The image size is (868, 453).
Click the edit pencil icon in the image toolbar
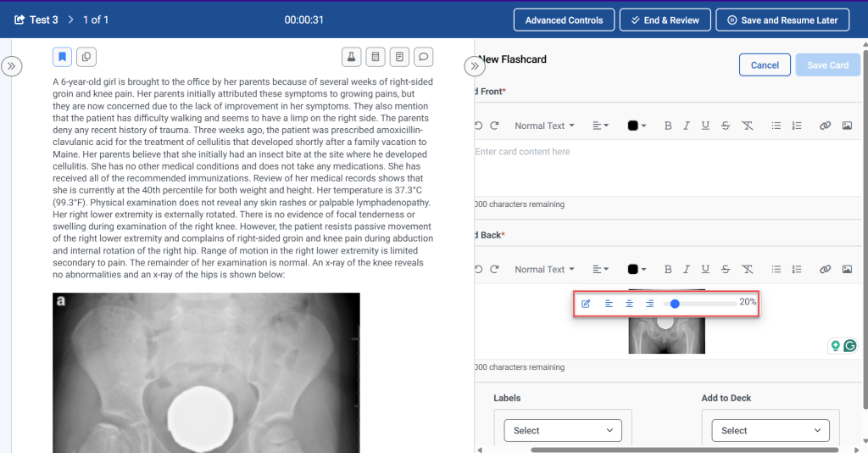[x=586, y=303]
